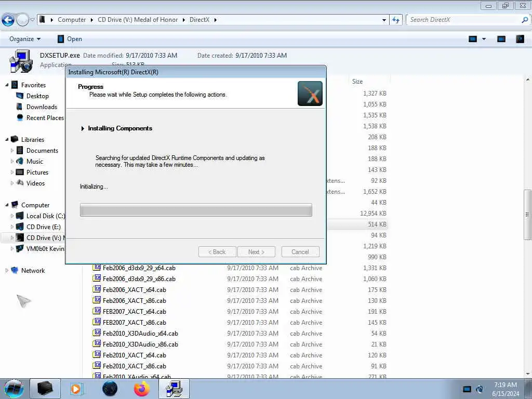
Task: Click the refresh button next to the address bar
Action: point(395,20)
